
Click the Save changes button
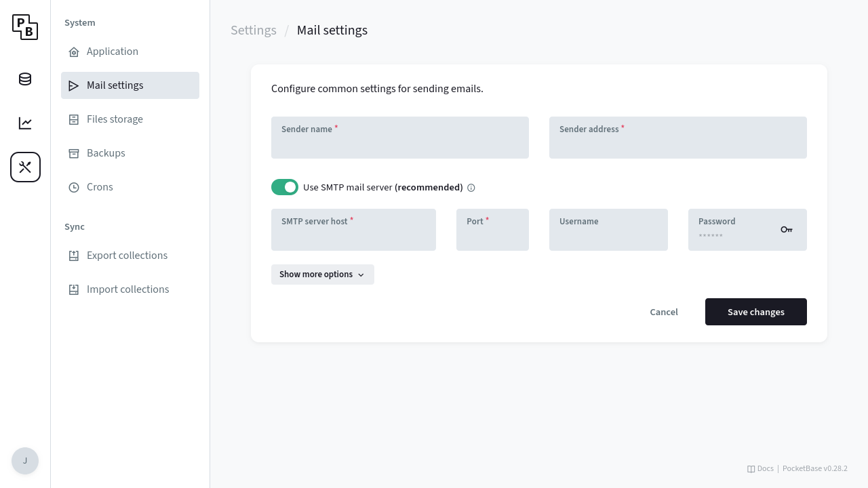click(755, 312)
